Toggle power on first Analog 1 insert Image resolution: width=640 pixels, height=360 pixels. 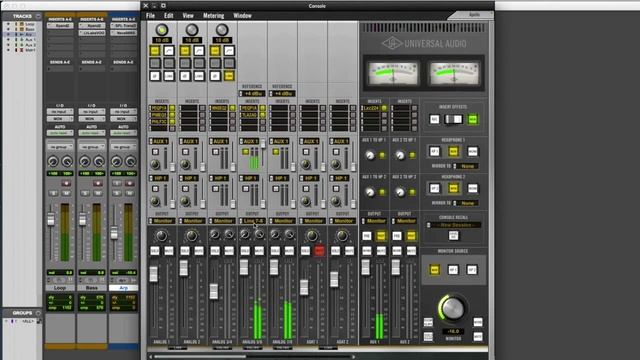pos(172,108)
